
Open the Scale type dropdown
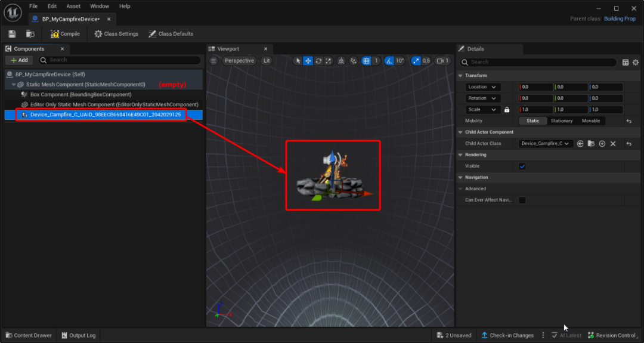click(482, 110)
